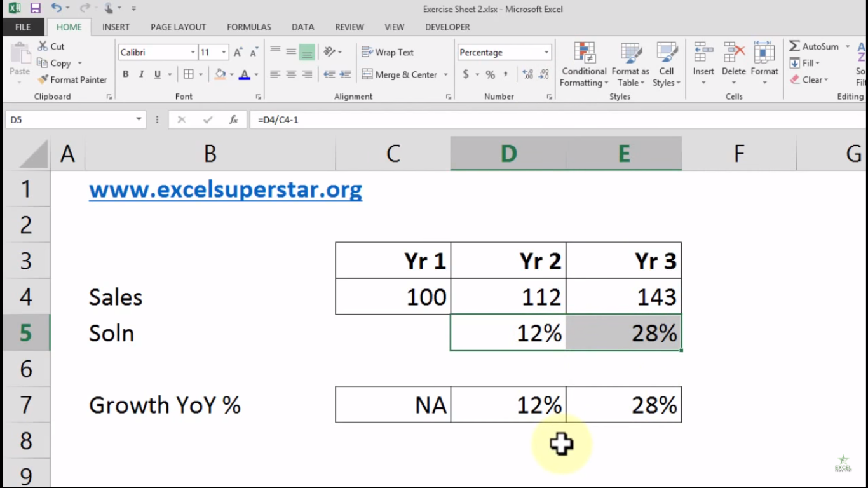The height and width of the screenshot is (488, 868).
Task: Open the Percentage number format dropdown
Action: tap(546, 52)
